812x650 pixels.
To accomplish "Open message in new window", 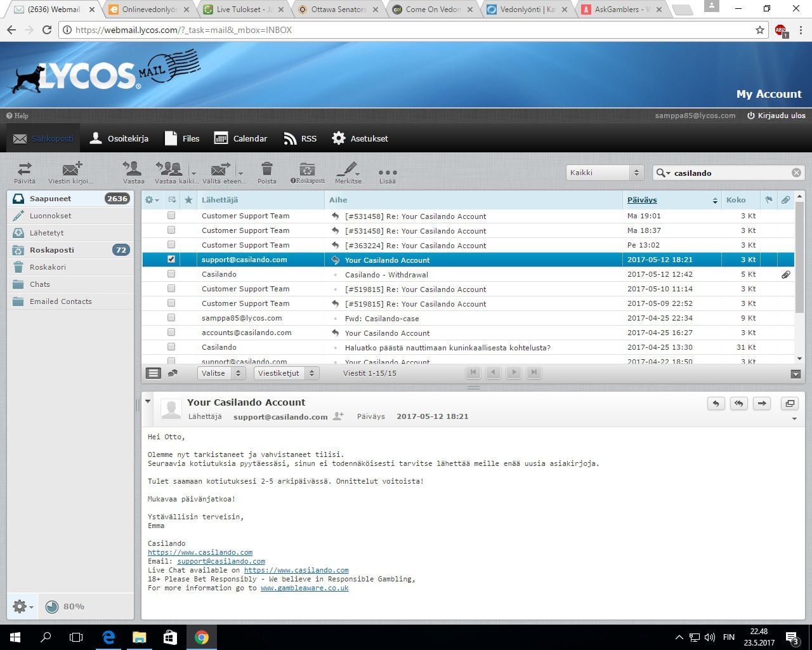I will (x=790, y=403).
